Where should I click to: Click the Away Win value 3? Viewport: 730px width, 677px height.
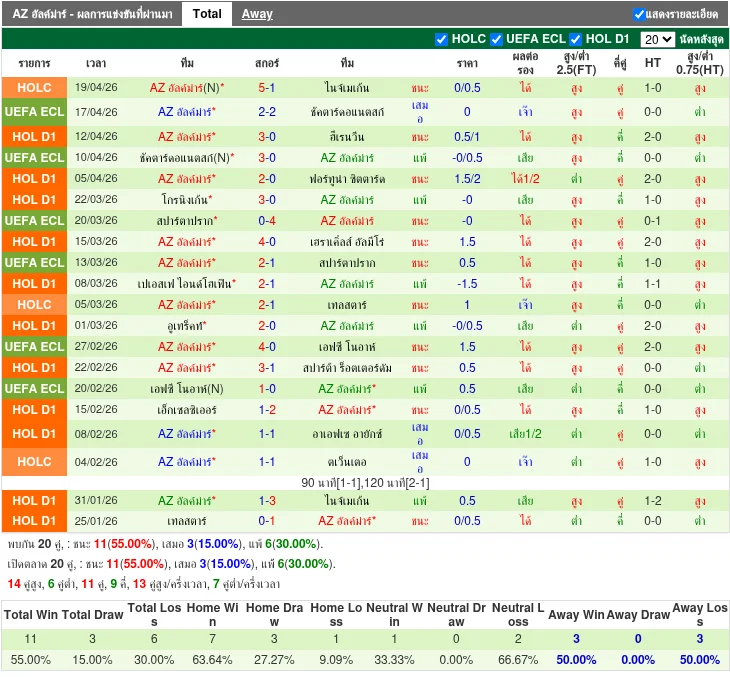[576, 639]
